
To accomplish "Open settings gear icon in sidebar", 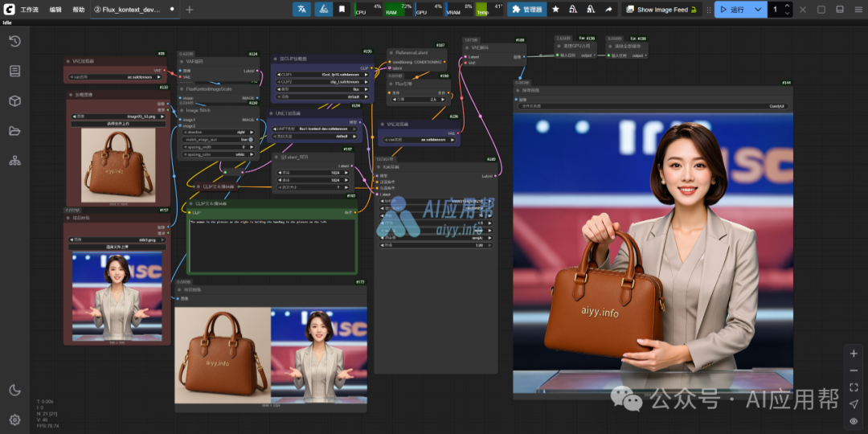I will coord(14,420).
